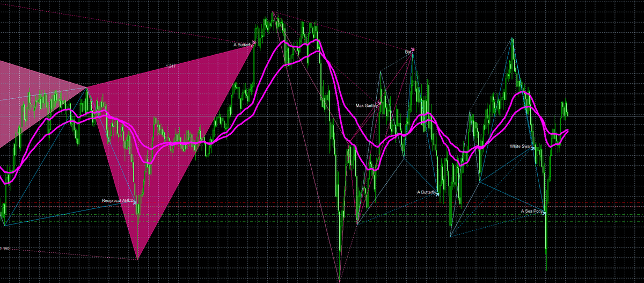Click "A Butterfly" label with pink arrow
The image size is (644, 283).
pyautogui.click(x=243, y=45)
